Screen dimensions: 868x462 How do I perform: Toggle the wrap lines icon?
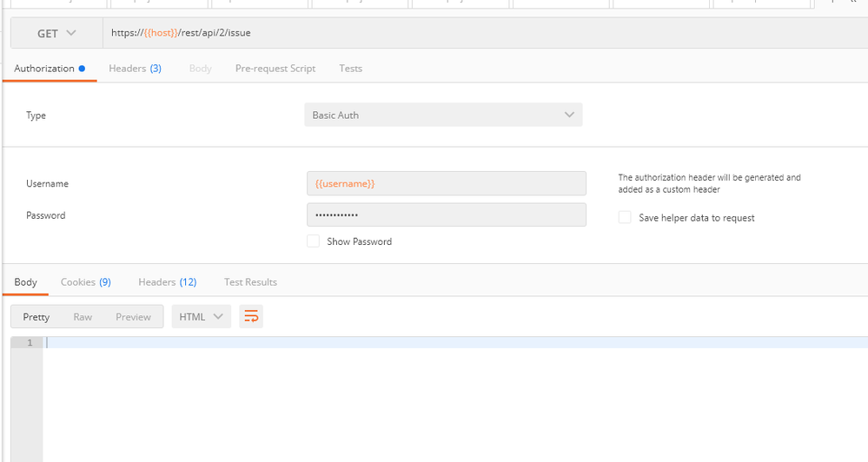251,316
